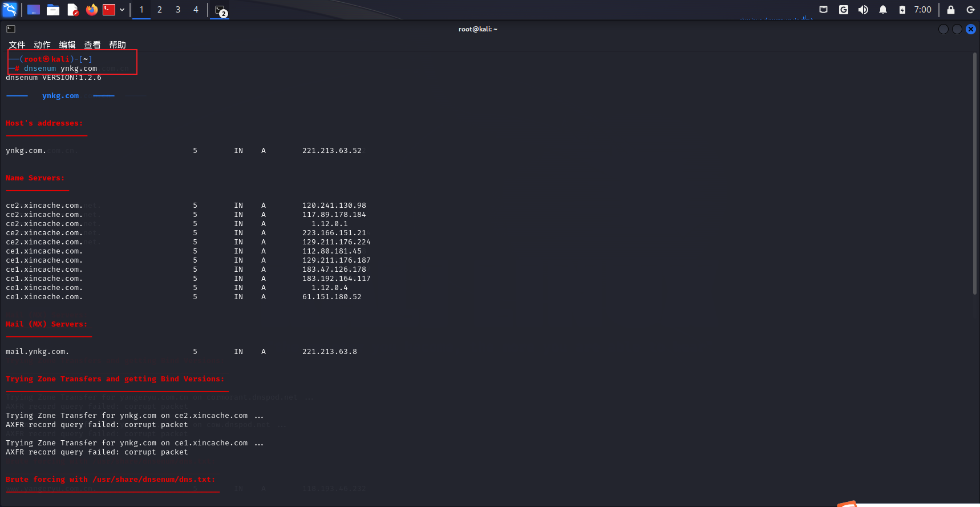The width and height of the screenshot is (980, 507).
Task: Click IP address 112.80.181.45
Action: click(x=332, y=251)
